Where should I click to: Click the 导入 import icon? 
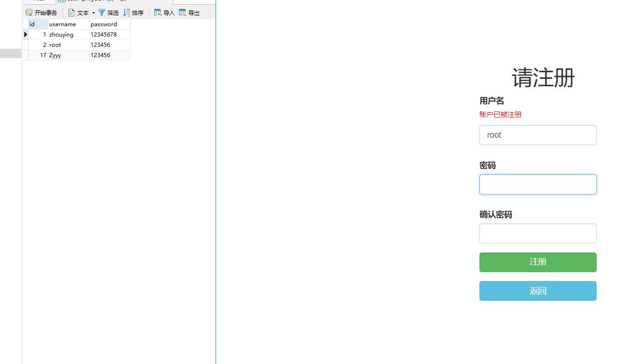pos(158,13)
